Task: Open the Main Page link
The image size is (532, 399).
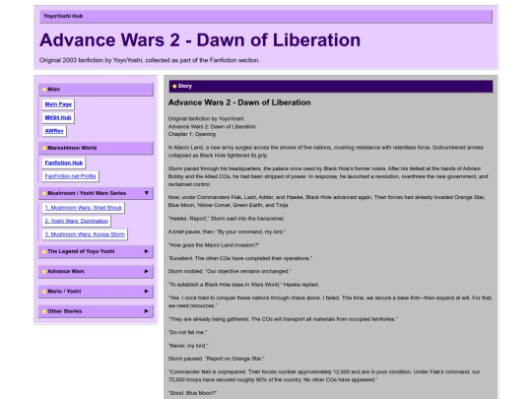Action: tap(58, 104)
